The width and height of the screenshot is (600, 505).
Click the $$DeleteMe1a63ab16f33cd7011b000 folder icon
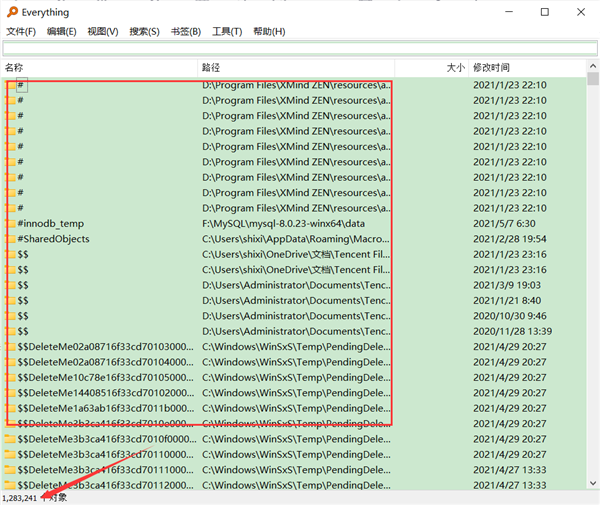tap(10, 408)
